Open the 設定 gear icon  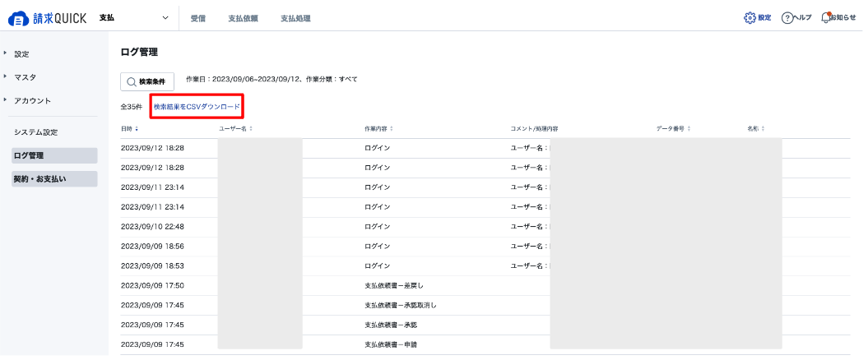click(x=750, y=18)
